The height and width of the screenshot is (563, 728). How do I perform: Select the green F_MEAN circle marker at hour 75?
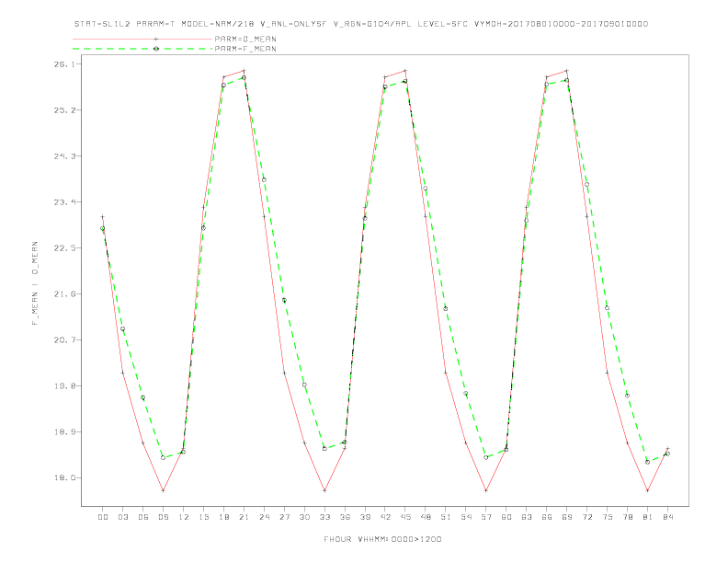607,308
